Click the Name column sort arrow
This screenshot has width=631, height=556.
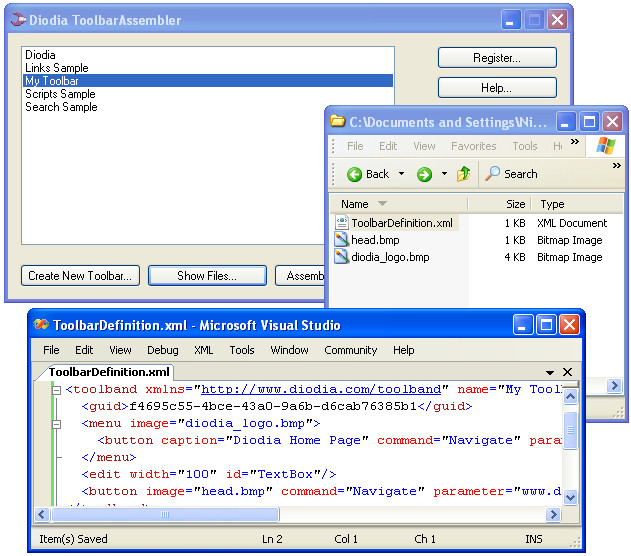point(382,204)
